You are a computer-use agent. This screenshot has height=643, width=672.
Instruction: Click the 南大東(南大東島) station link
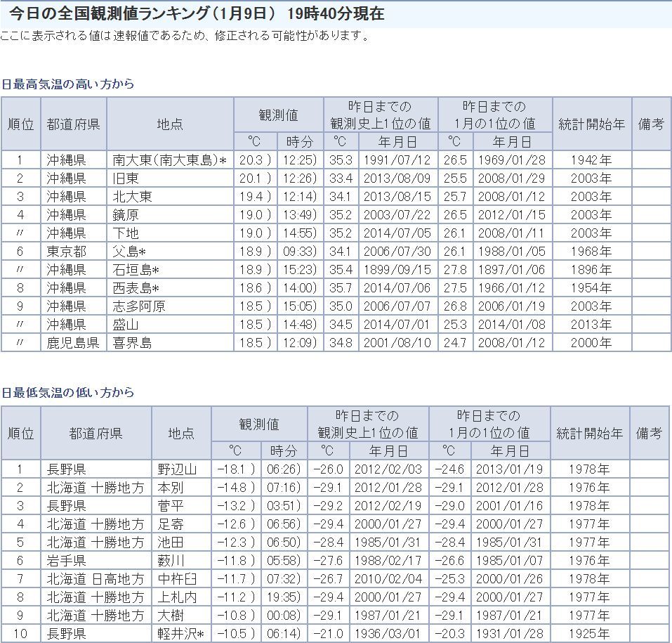point(166,160)
